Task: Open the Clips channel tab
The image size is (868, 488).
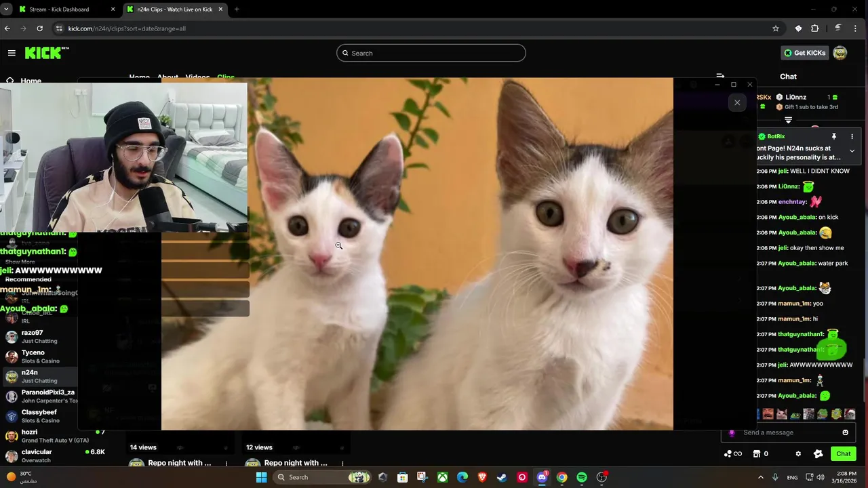Action: (226, 77)
